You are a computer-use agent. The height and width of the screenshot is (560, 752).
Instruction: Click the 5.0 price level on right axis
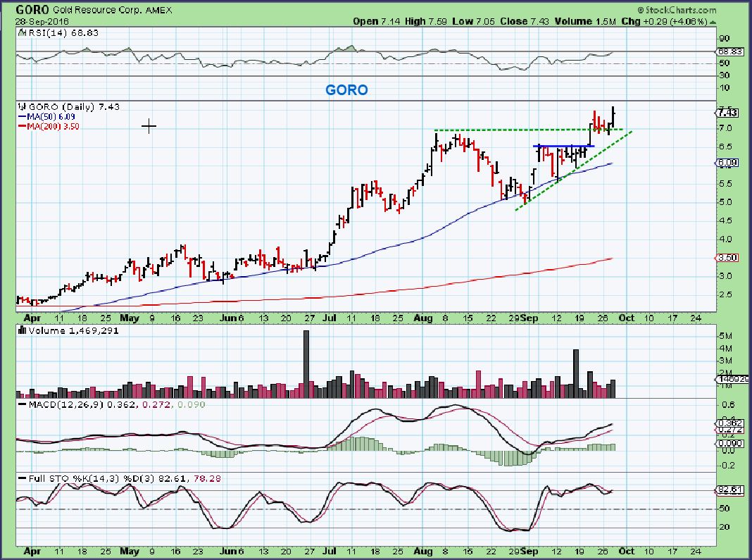[725, 201]
